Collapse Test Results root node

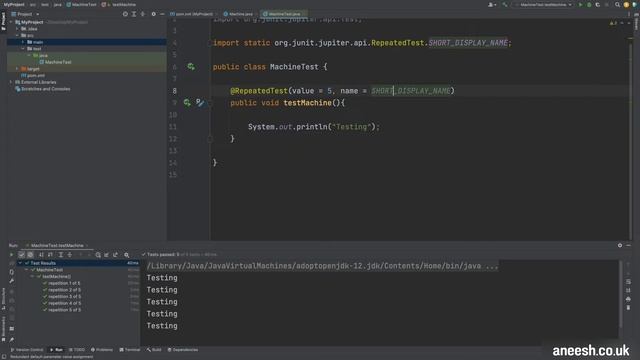(x=20, y=263)
